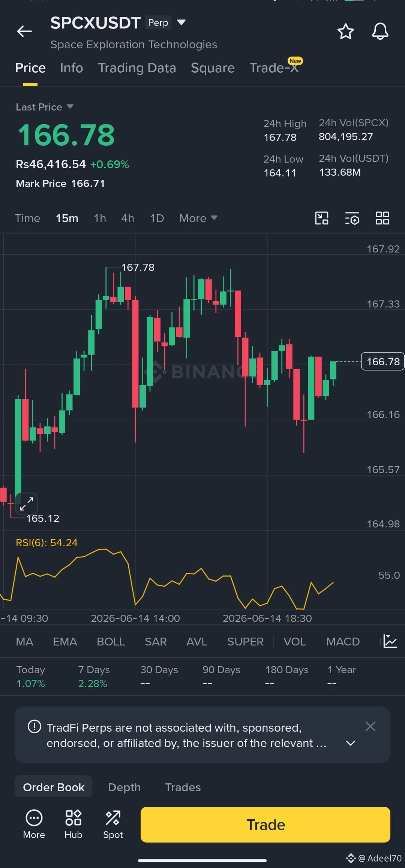Toggle the MACD indicator

coord(343,642)
